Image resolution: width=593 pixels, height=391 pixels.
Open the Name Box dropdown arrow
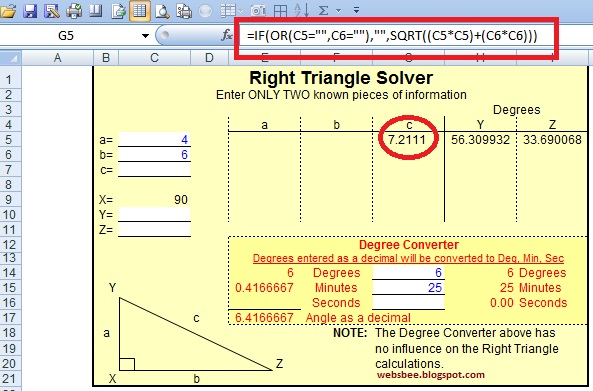pos(145,36)
